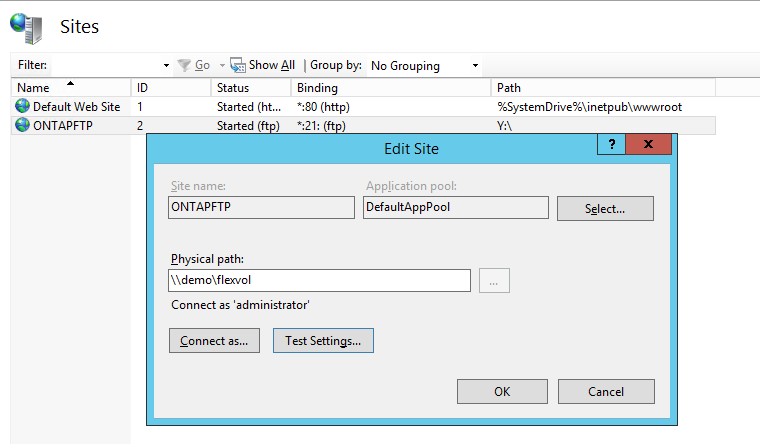760x444 pixels.
Task: Select Default Web Site globe icon
Action: (22, 106)
